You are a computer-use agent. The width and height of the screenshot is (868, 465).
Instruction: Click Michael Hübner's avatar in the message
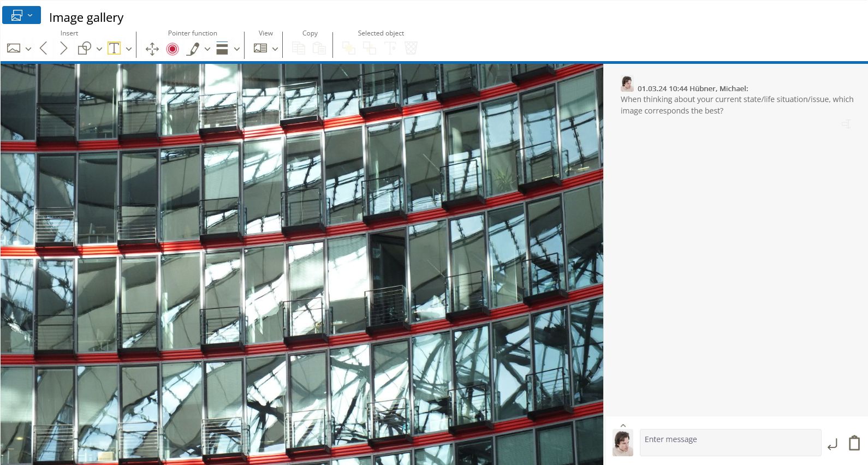tap(627, 84)
